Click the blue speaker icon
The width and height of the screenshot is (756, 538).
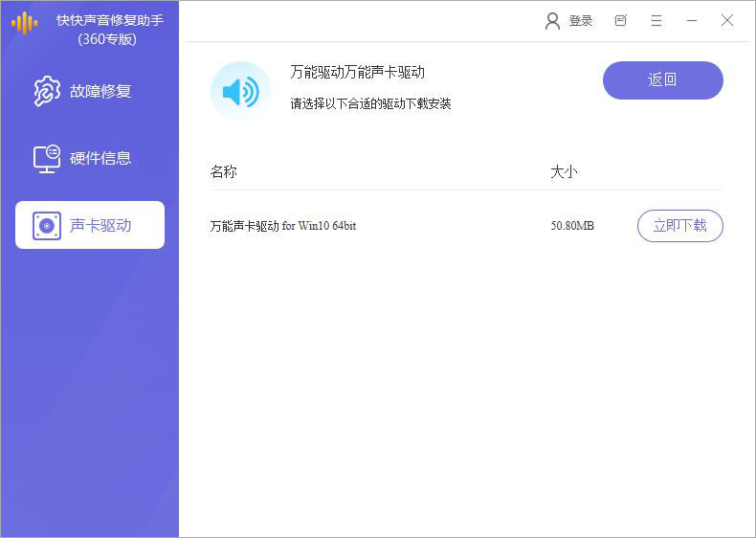click(x=241, y=91)
